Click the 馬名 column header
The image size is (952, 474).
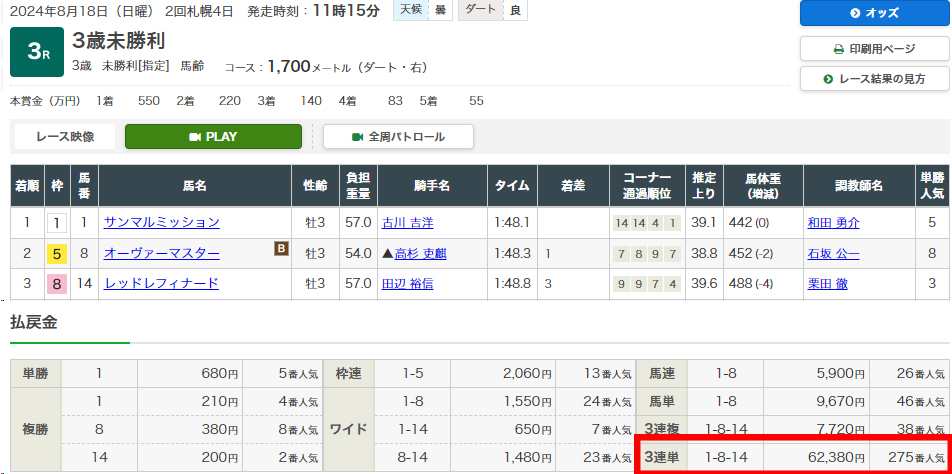coord(194,186)
